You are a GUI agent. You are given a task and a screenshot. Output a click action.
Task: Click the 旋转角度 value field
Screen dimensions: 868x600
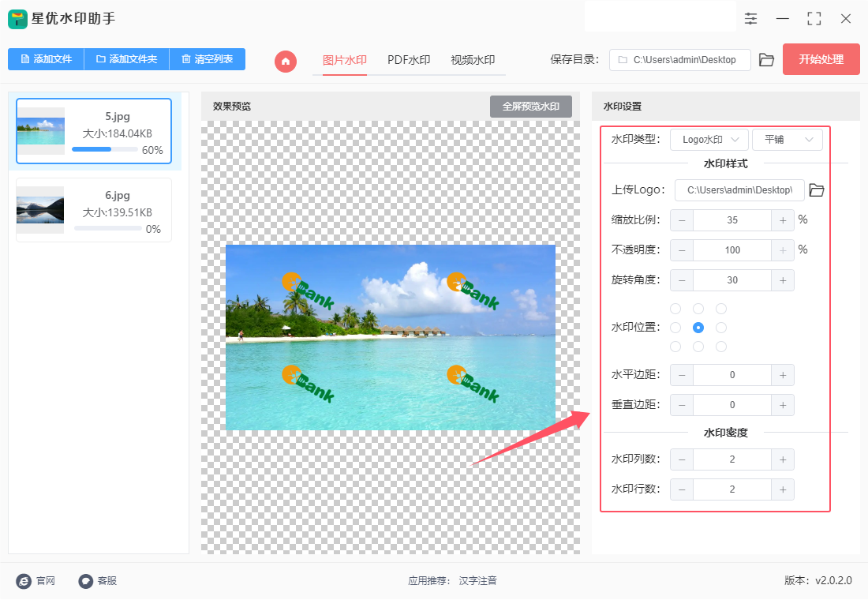coord(732,280)
